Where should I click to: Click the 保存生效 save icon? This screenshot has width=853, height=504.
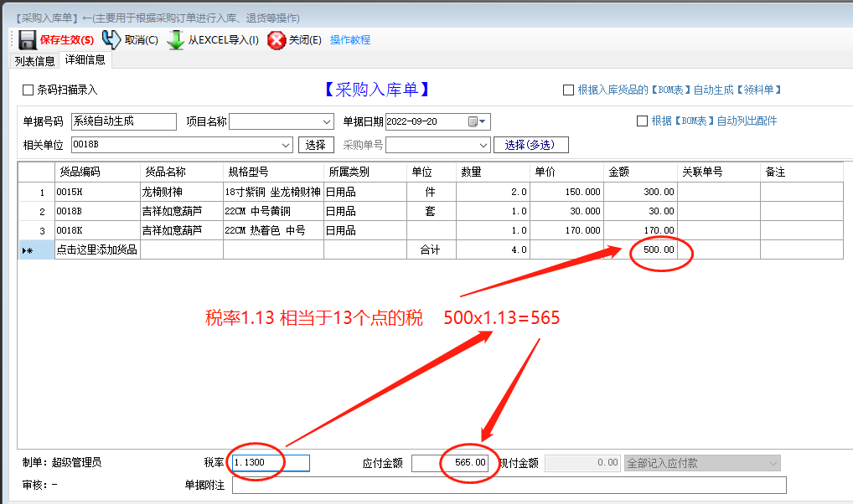pos(26,39)
